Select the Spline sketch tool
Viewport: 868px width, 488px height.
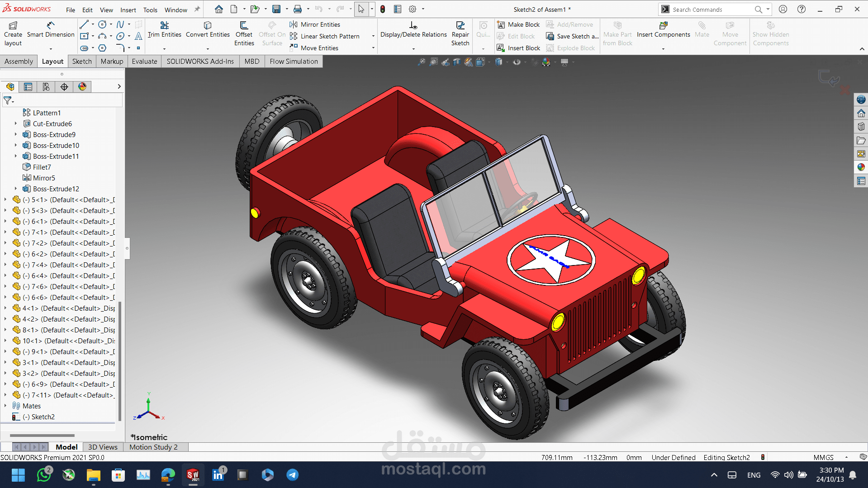(x=120, y=24)
